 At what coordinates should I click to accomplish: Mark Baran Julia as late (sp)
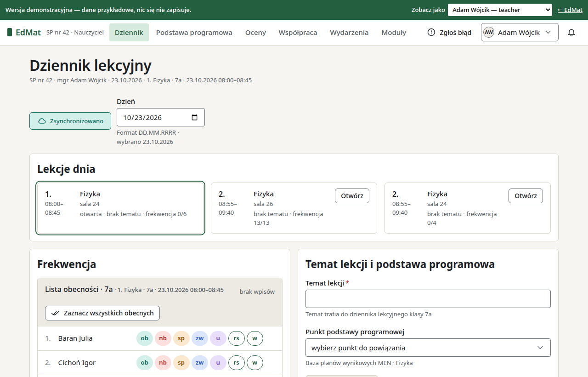(x=181, y=338)
